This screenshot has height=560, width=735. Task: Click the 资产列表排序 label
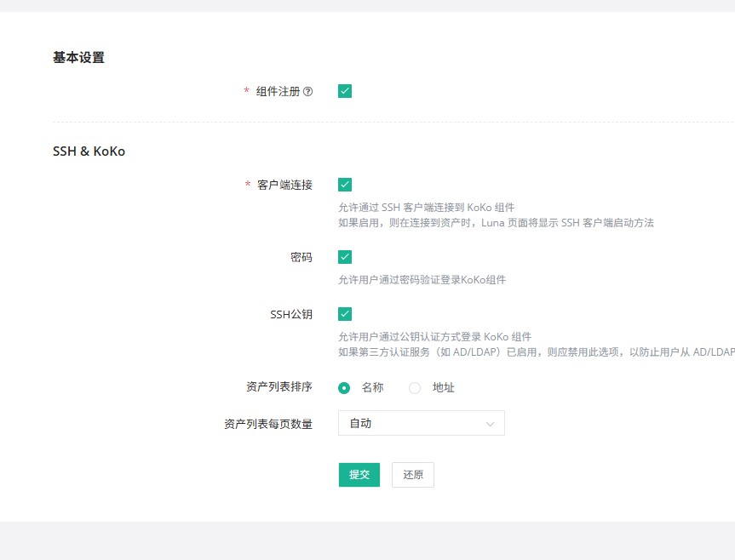click(x=279, y=386)
